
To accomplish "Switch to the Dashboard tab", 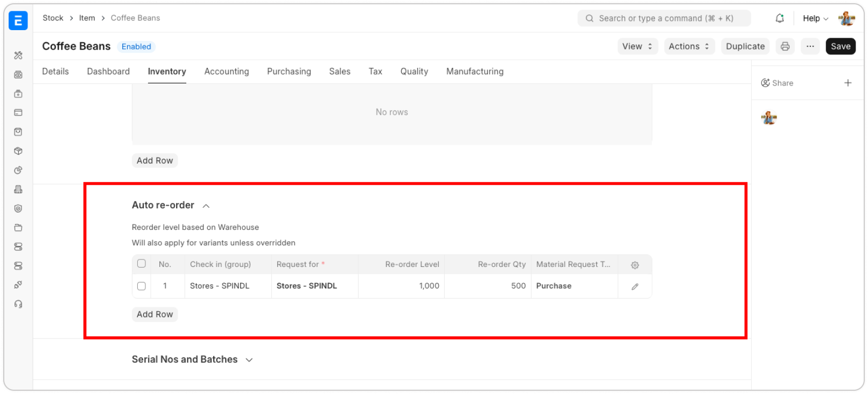I will [x=108, y=72].
